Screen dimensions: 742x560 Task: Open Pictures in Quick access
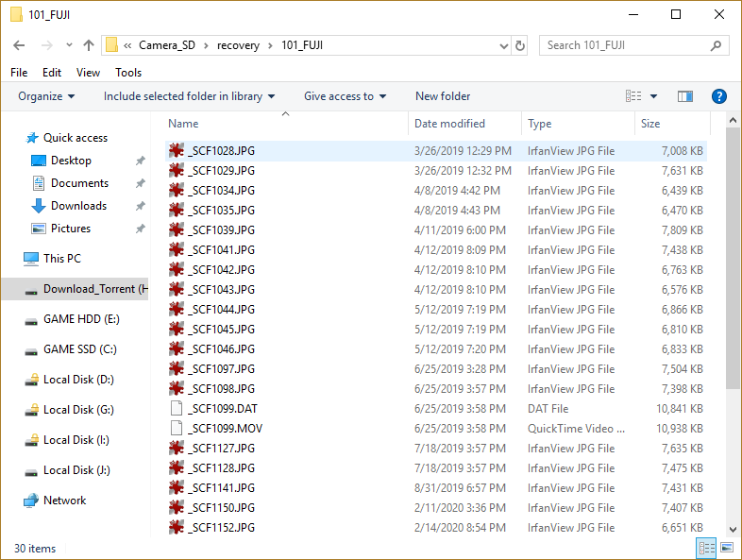point(71,229)
